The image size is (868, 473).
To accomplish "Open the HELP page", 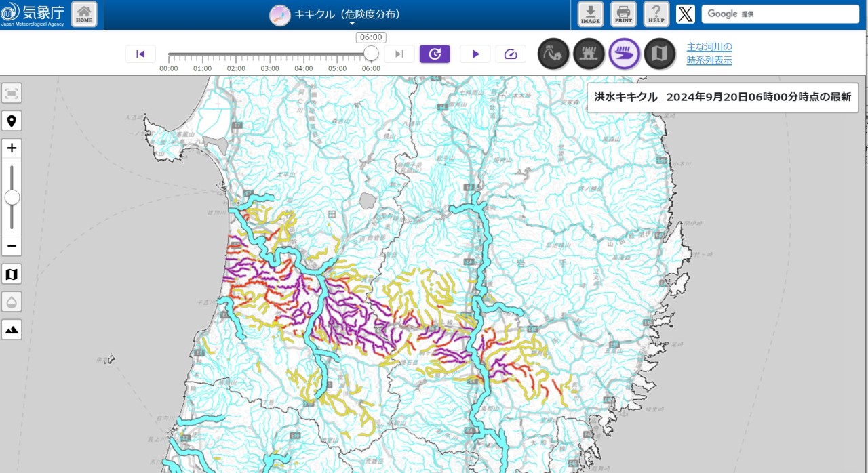I will (656, 14).
